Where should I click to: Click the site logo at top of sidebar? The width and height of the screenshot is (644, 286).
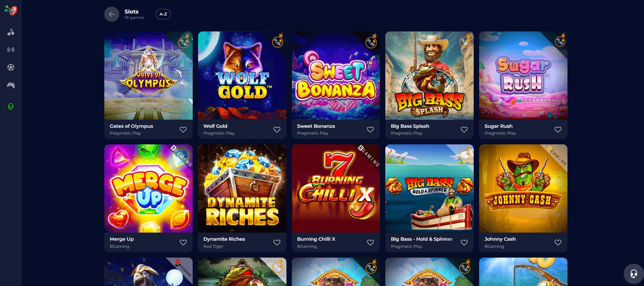coord(11,10)
